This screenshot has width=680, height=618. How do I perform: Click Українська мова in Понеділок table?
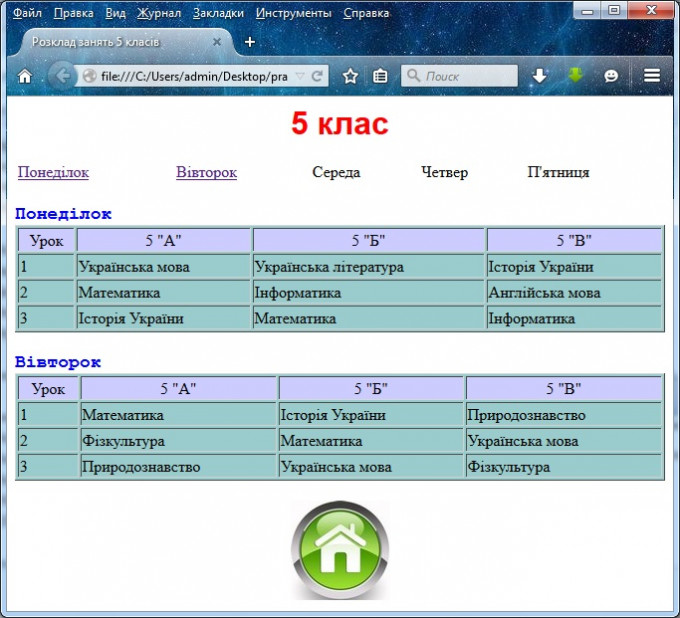pos(164,266)
